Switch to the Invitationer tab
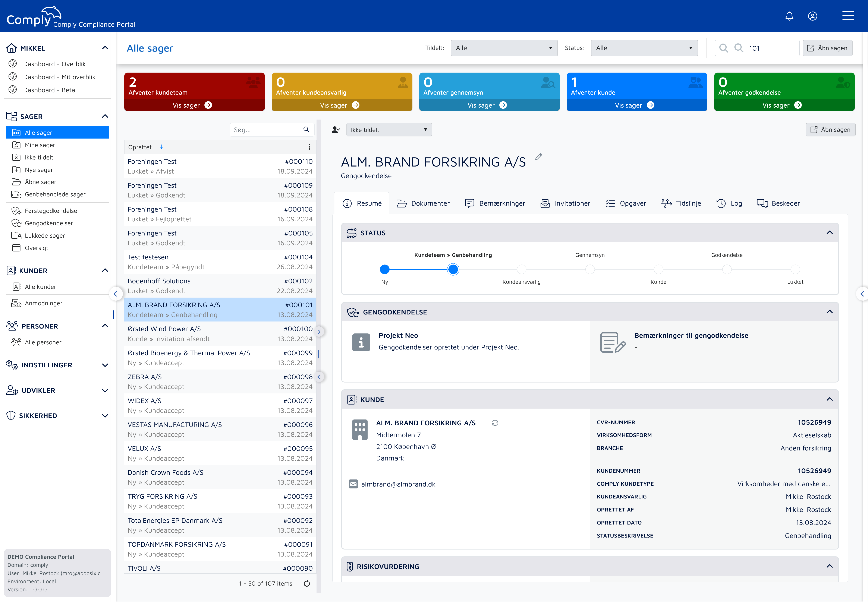 pos(565,203)
